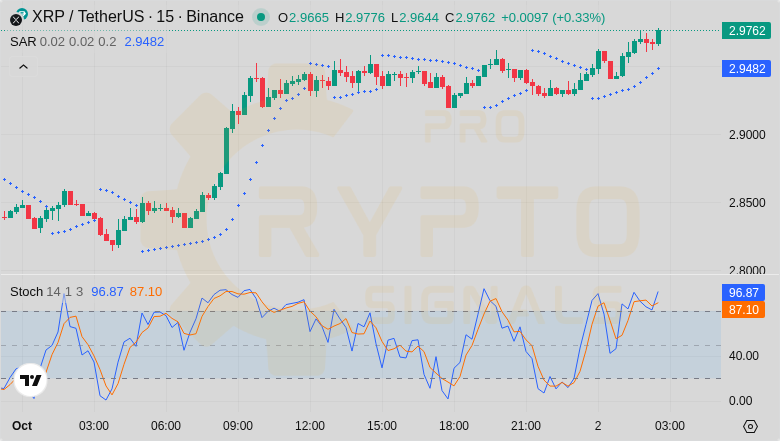
Task: Click the low value L2.9644 in header
Action: [415, 18]
